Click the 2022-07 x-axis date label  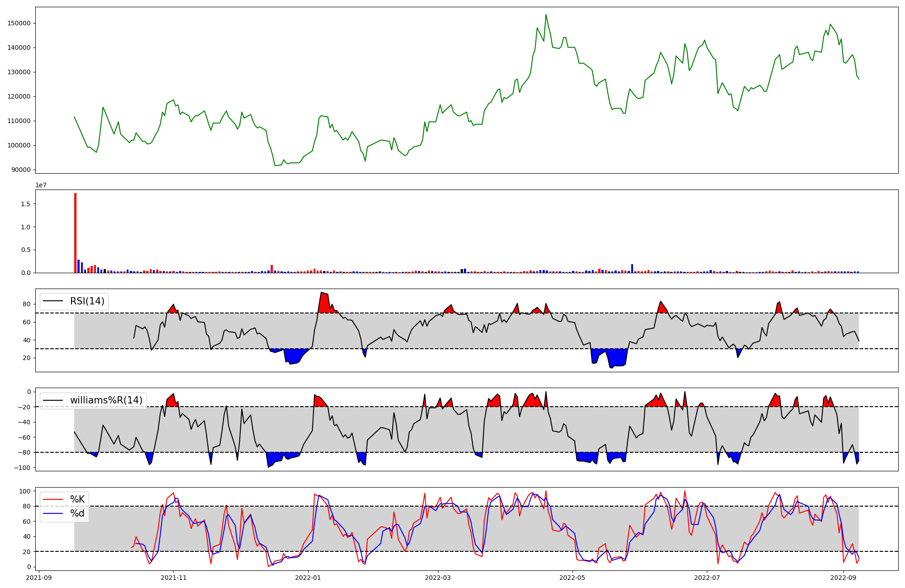point(707,578)
